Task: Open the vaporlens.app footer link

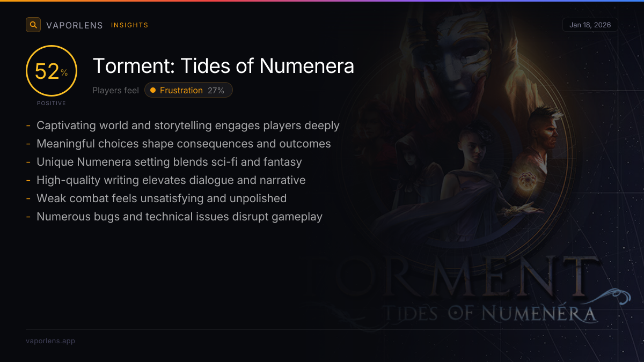Action: point(50,341)
